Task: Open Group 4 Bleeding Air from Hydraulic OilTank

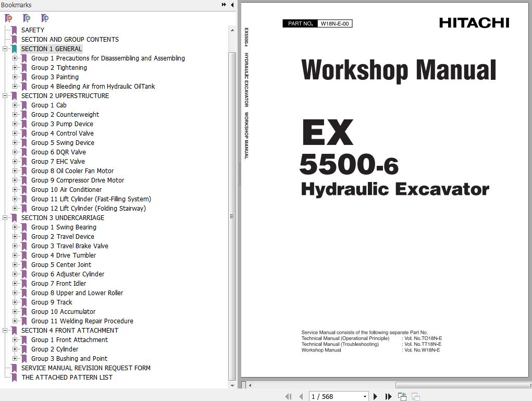Action: (93, 87)
